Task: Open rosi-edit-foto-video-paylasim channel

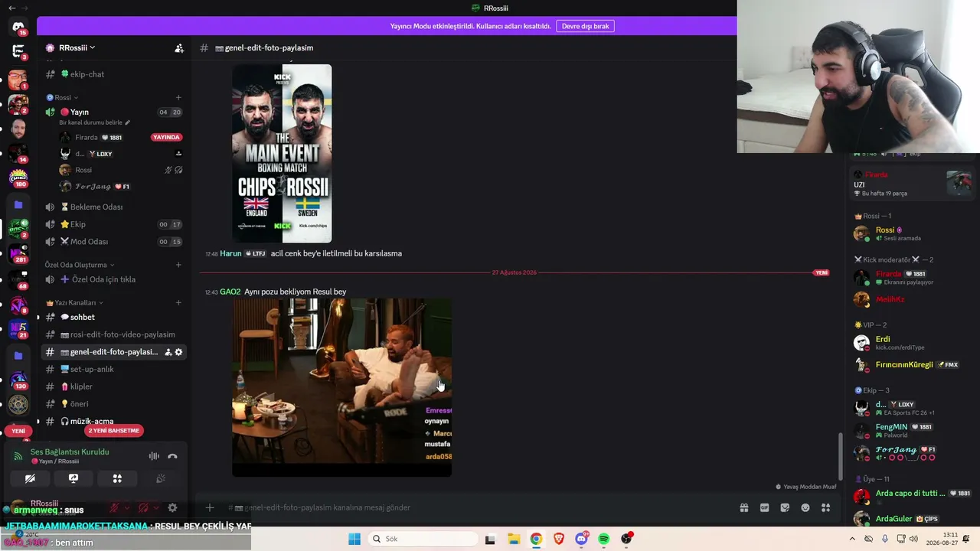Action: pos(113,334)
